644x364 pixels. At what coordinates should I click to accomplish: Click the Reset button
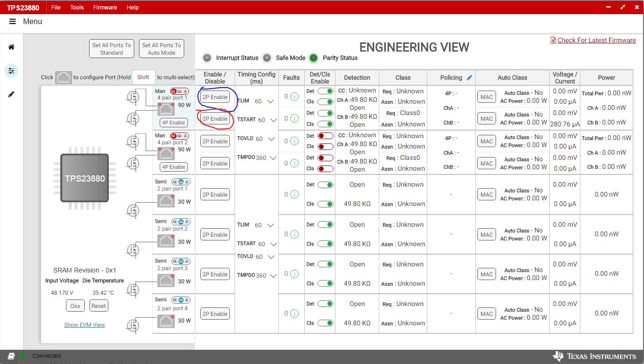coord(99,306)
